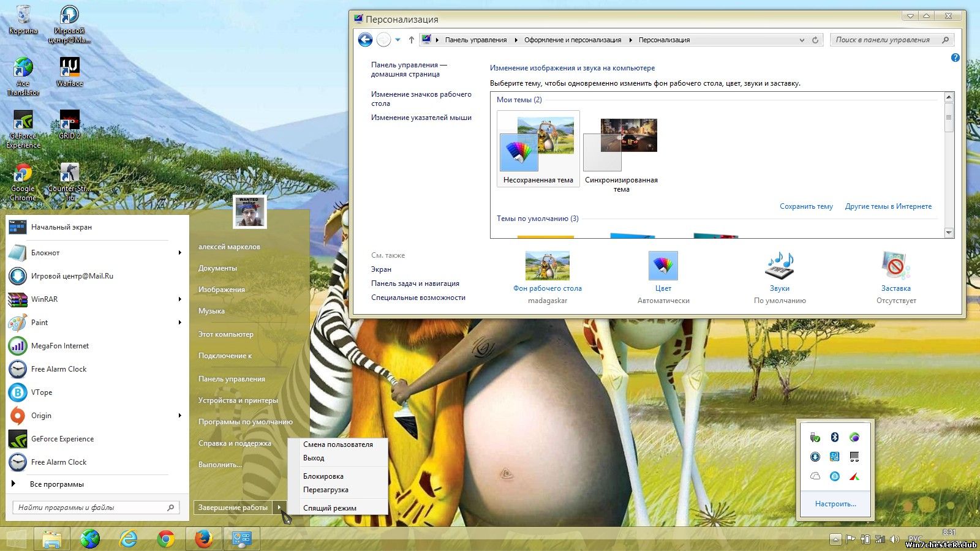
Task: Click the Найти программы и файлы search box
Action: [x=96, y=507]
